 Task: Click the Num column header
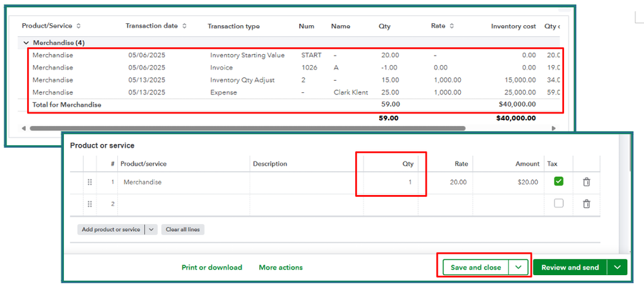(x=306, y=26)
